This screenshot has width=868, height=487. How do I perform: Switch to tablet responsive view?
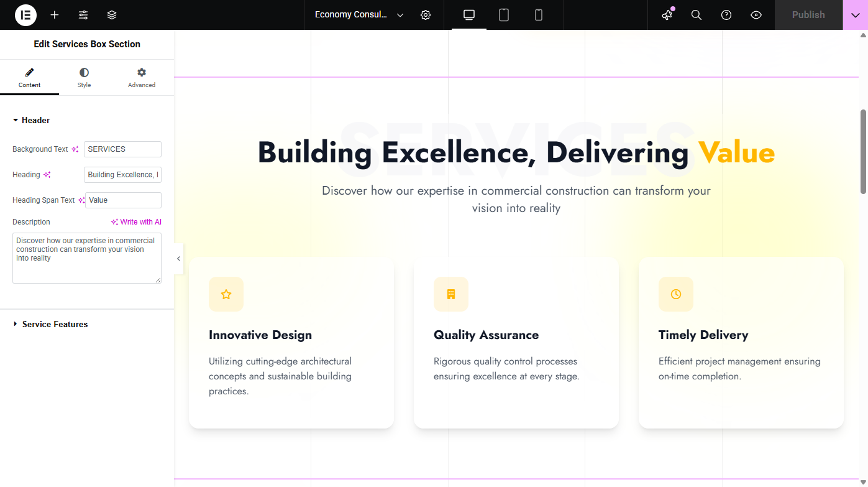(504, 15)
